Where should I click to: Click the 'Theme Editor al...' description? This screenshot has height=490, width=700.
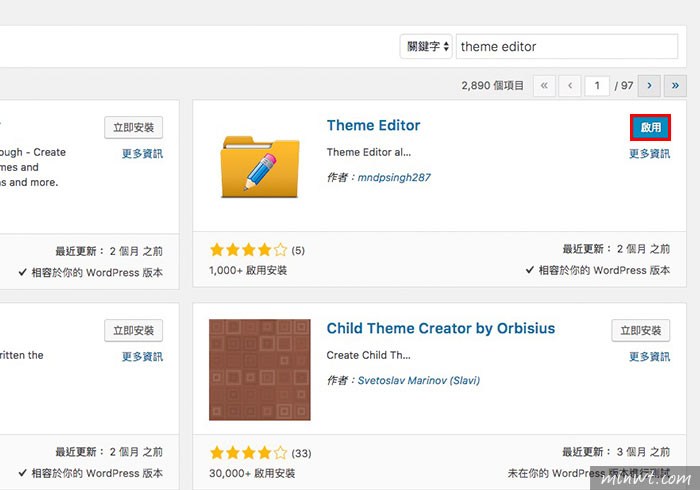click(369, 153)
